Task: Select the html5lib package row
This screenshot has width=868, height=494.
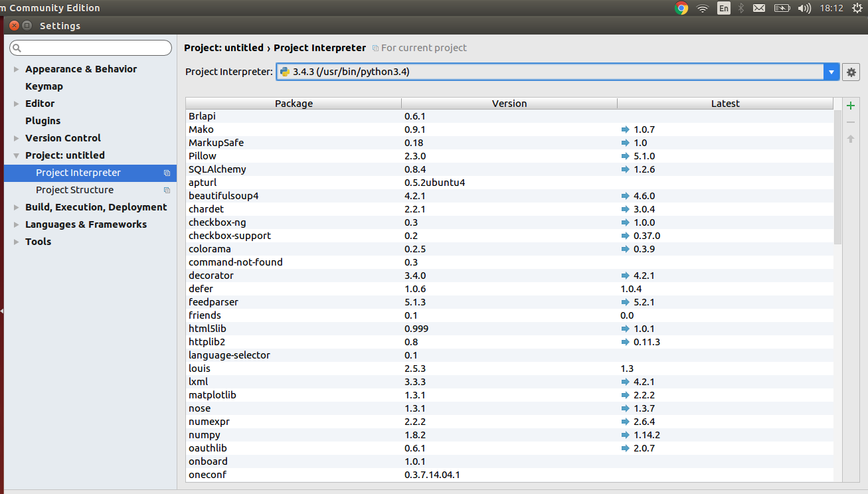Action: coord(509,329)
